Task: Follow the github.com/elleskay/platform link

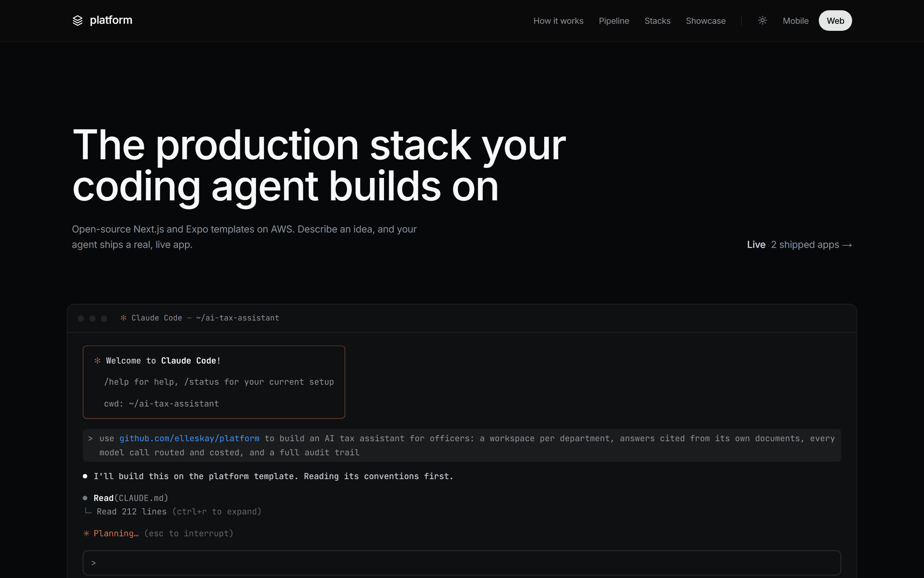Action: coord(189,438)
